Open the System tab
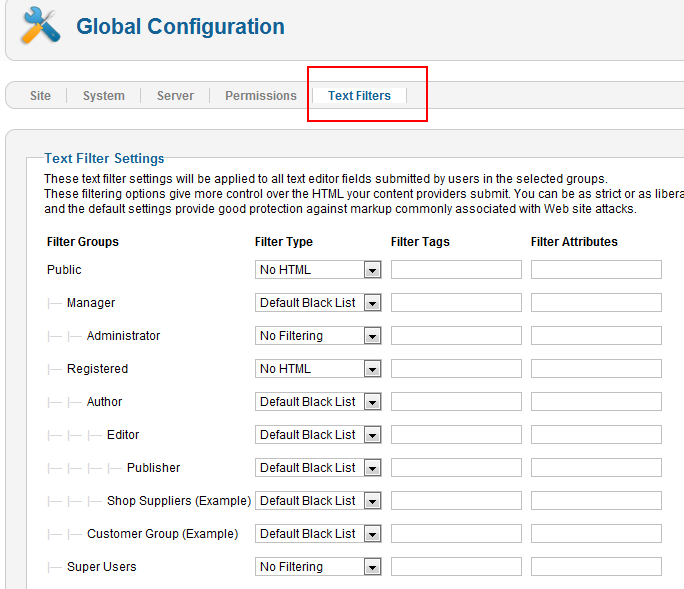Screen dimensions: 684x589 [104, 96]
